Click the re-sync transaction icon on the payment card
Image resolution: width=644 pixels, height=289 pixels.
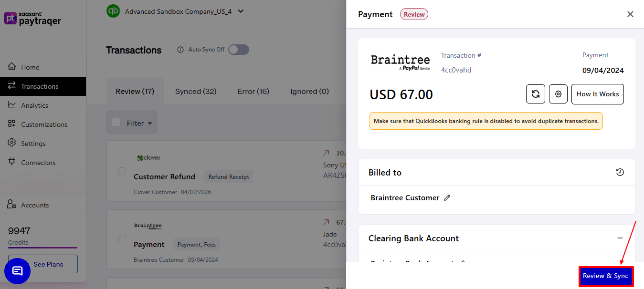535,94
